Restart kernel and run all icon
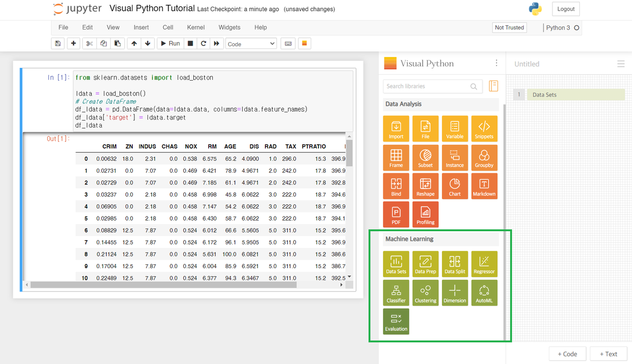 click(216, 44)
